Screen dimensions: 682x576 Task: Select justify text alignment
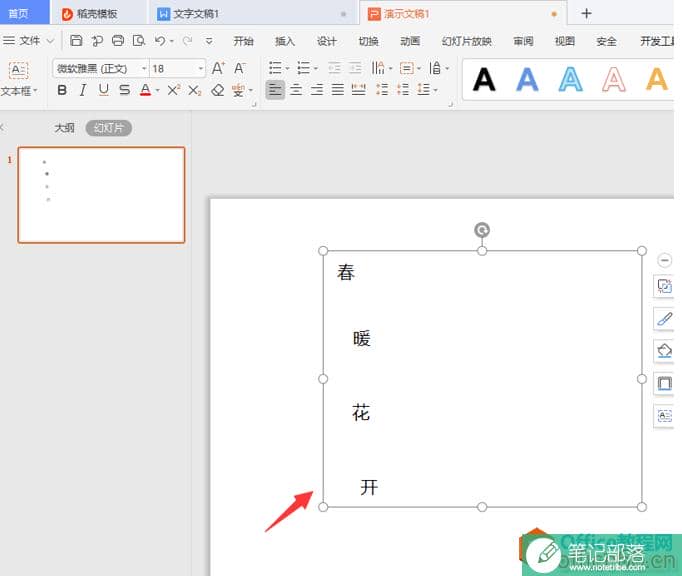pyautogui.click(x=338, y=90)
